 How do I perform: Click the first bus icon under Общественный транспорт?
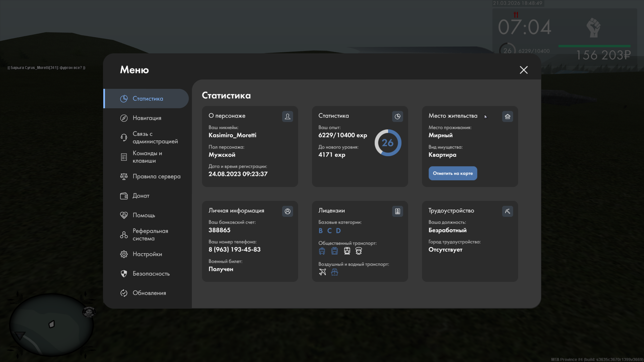pyautogui.click(x=322, y=251)
